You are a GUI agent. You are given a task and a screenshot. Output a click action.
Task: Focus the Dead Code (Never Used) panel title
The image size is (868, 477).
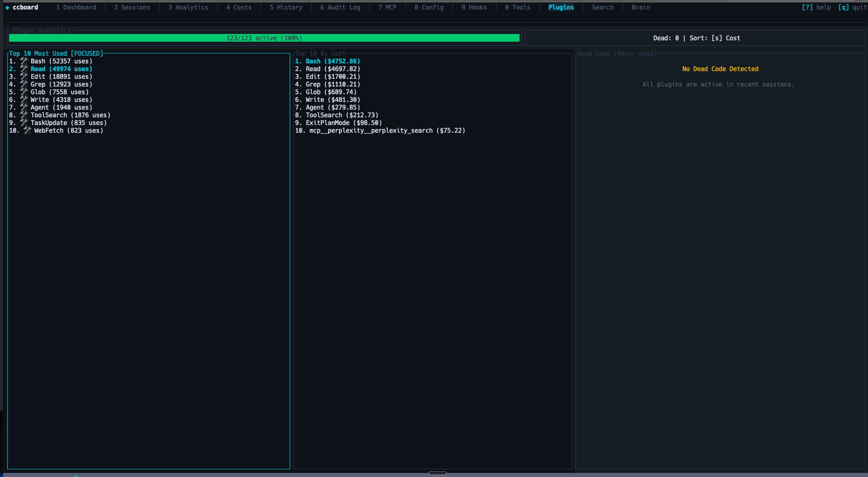click(x=617, y=53)
